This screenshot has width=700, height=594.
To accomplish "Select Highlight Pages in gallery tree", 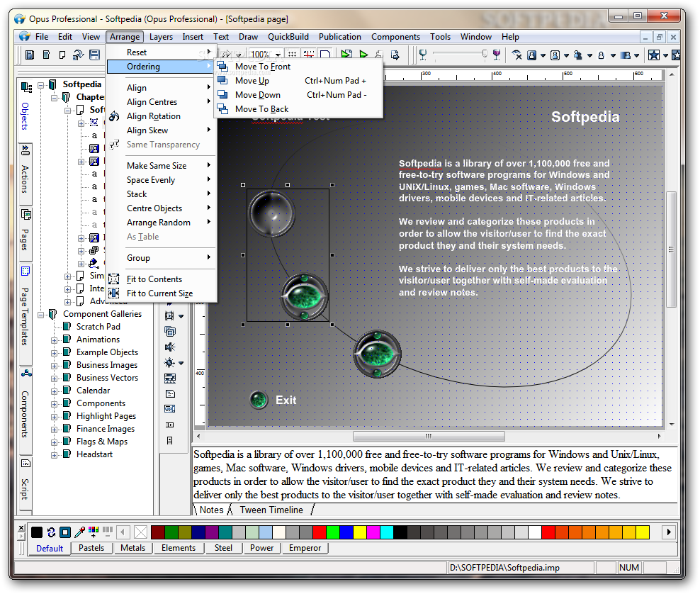I will [x=106, y=416].
